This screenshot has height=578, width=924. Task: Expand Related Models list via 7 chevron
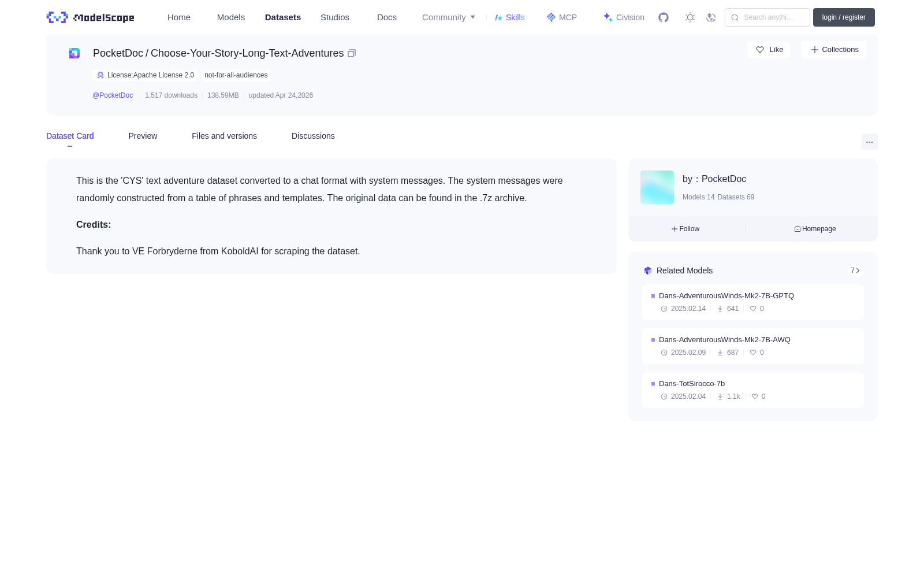[855, 271]
